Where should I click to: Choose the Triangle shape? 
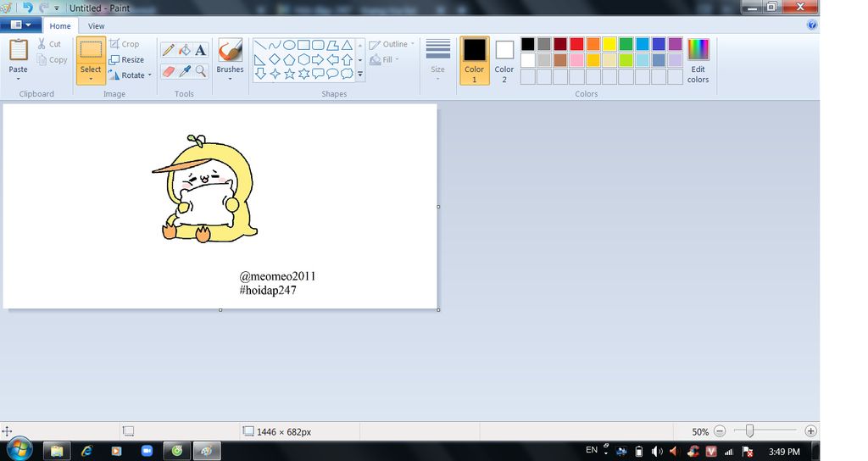[x=347, y=46]
